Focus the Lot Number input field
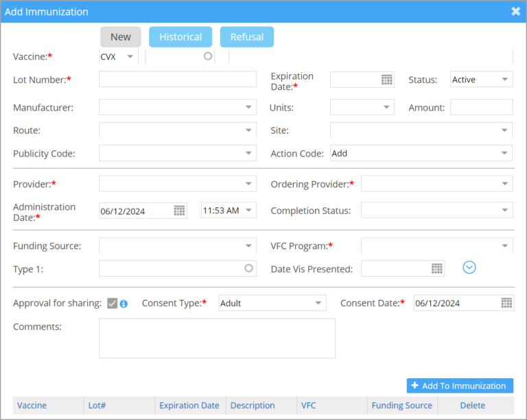This screenshot has height=420, width=527. (x=178, y=79)
